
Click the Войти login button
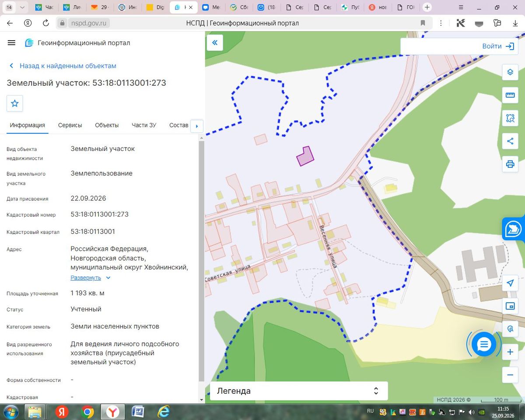click(498, 46)
